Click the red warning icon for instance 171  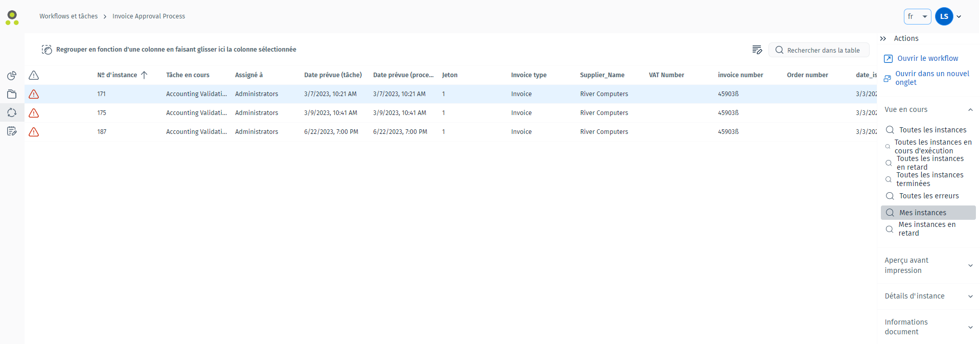pyautogui.click(x=34, y=94)
